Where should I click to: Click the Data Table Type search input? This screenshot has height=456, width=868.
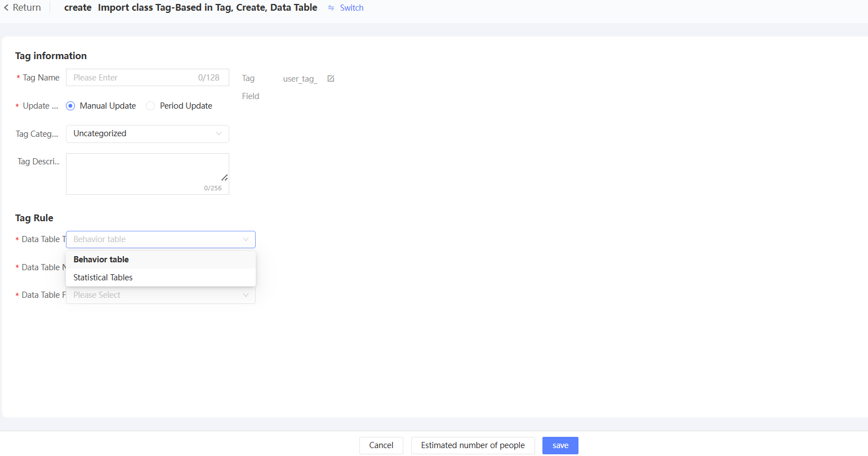(155, 239)
